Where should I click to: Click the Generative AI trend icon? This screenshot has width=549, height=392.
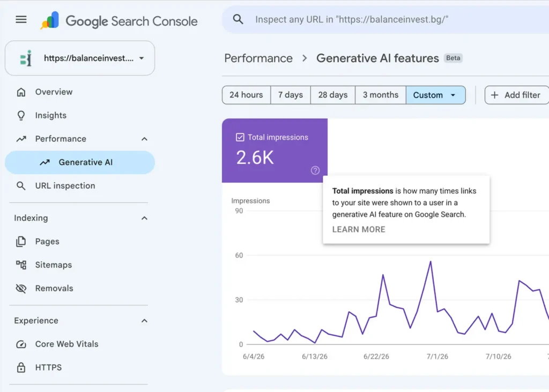point(44,162)
